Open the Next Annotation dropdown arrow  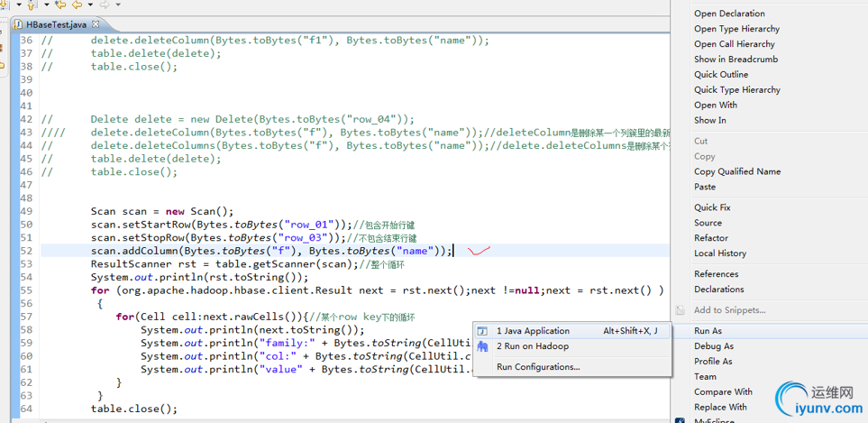[19, 5]
